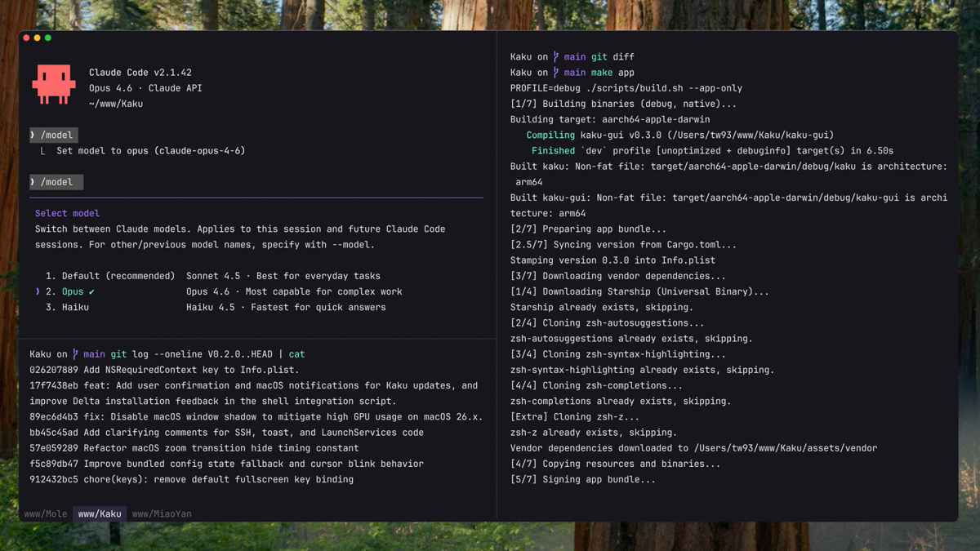Click the git branch icon before 'main git diff'

[x=556, y=57]
